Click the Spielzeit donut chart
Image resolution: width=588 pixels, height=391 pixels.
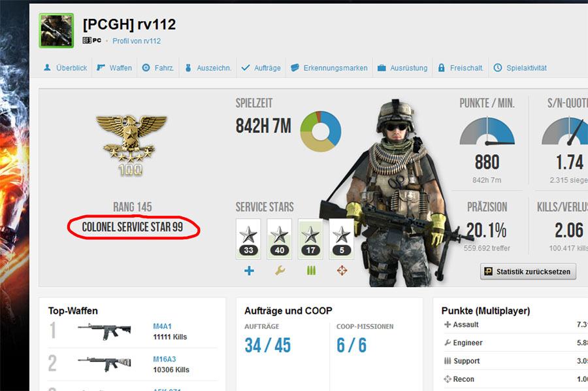(x=321, y=131)
